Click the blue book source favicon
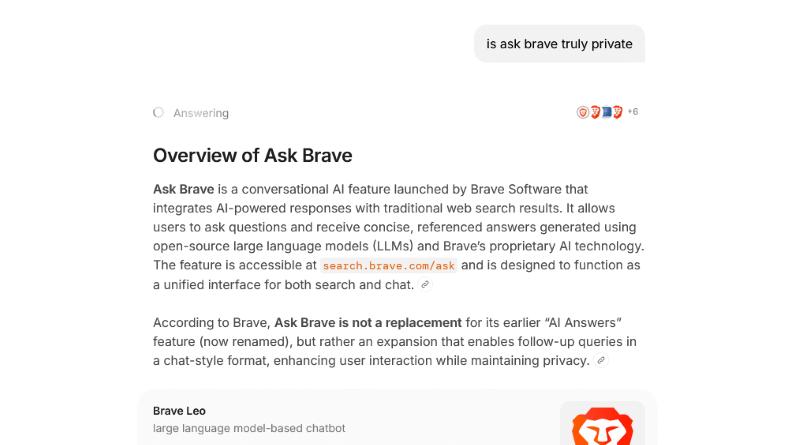The width and height of the screenshot is (800, 445). click(606, 112)
